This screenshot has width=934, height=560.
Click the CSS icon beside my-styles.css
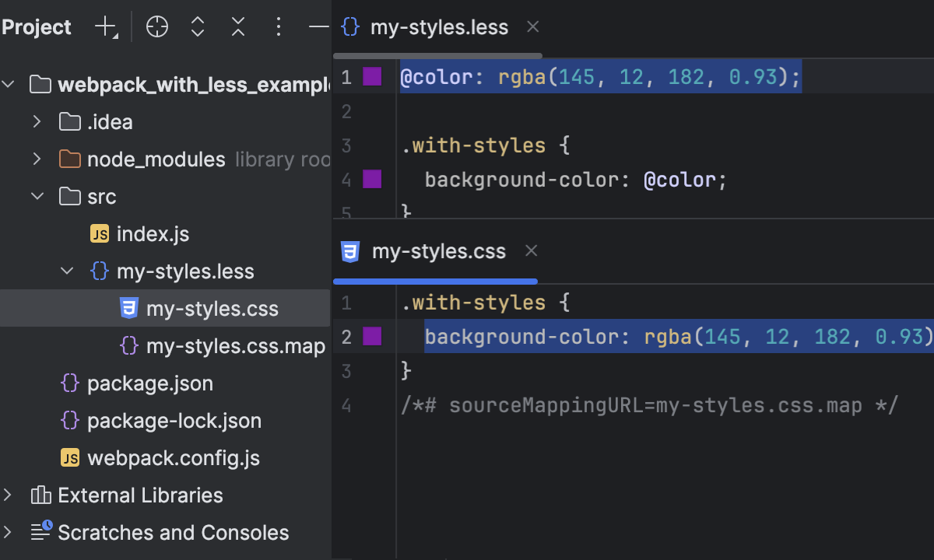pos(129,308)
